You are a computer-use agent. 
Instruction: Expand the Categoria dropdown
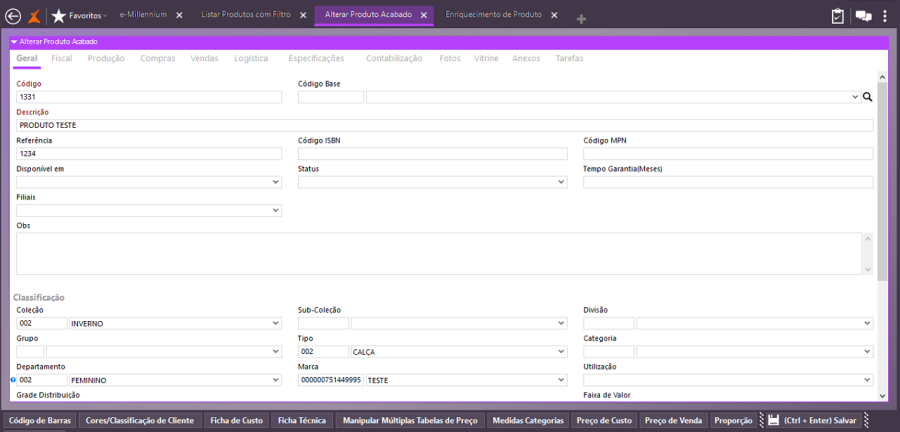click(x=868, y=352)
